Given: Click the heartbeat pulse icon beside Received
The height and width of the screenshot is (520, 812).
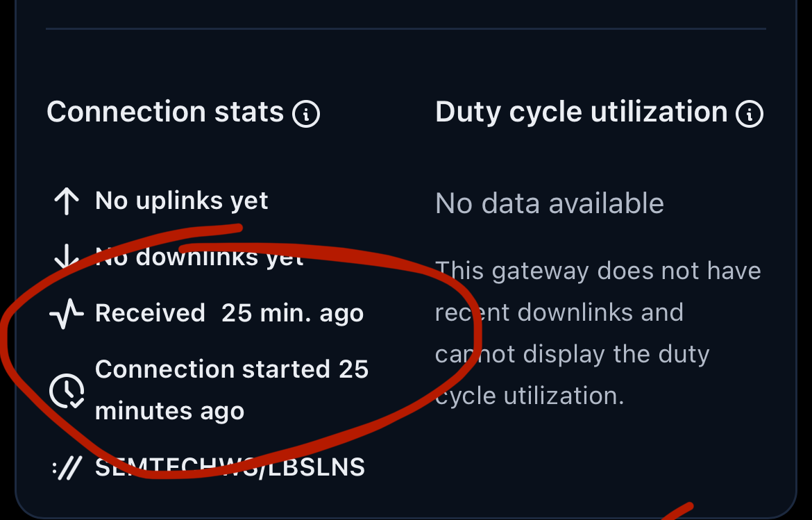Looking at the screenshot, I should [x=66, y=314].
